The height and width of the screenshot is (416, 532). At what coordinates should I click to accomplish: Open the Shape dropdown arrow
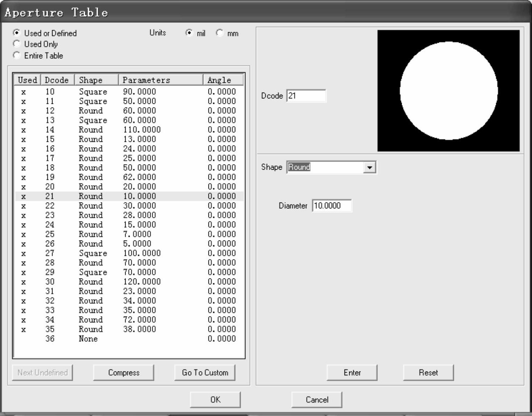(369, 167)
